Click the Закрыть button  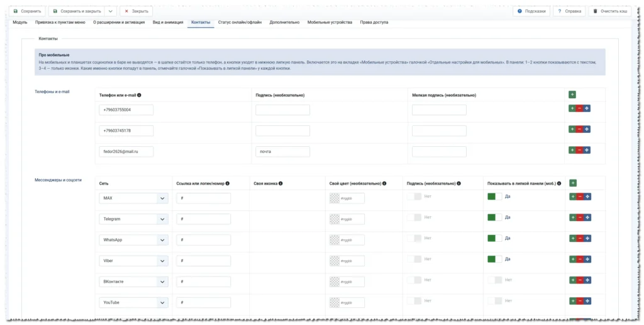tap(136, 11)
